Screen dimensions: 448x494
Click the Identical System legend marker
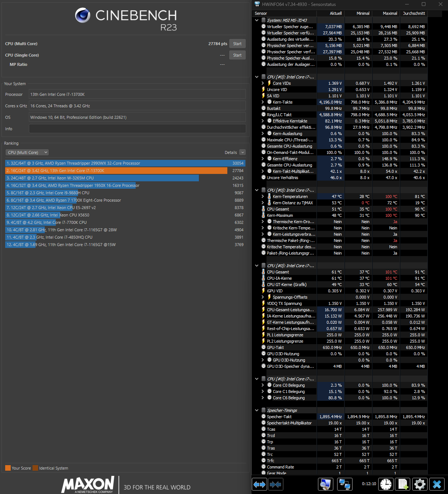pos(35,468)
